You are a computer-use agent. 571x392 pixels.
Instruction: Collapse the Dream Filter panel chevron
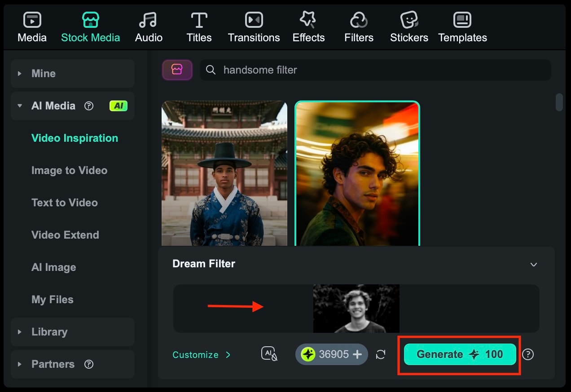coord(534,265)
